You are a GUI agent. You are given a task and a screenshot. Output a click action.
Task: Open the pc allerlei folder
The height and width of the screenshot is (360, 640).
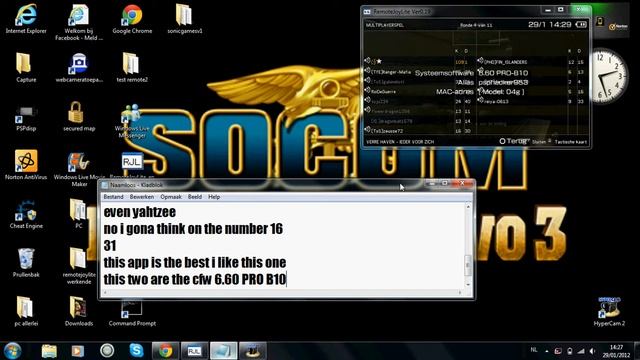tap(26, 311)
